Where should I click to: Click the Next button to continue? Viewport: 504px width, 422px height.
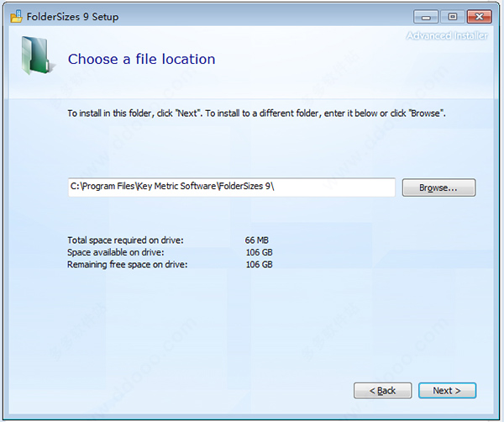(447, 391)
